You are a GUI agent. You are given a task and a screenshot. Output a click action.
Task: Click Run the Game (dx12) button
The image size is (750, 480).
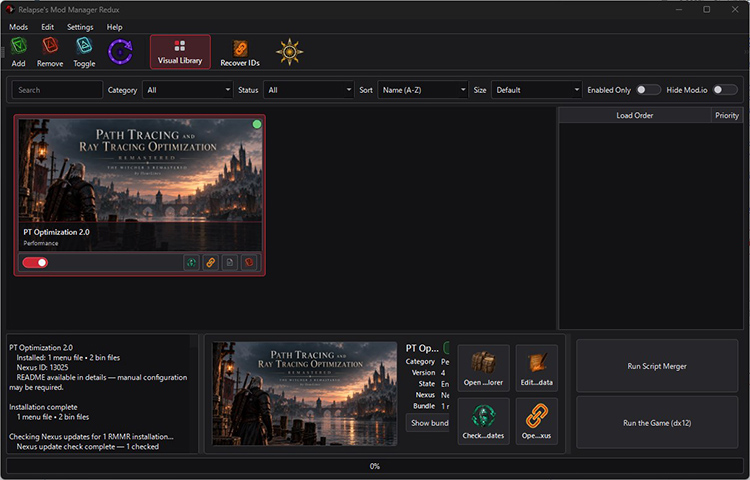[657, 423]
